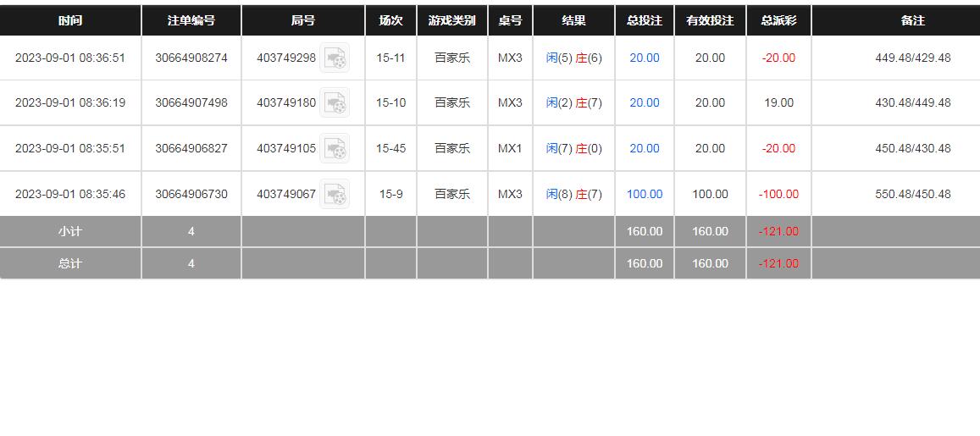The image size is (980, 436).
Task: Click the 闲(8) 庄(7) result cell
Action: (573, 194)
